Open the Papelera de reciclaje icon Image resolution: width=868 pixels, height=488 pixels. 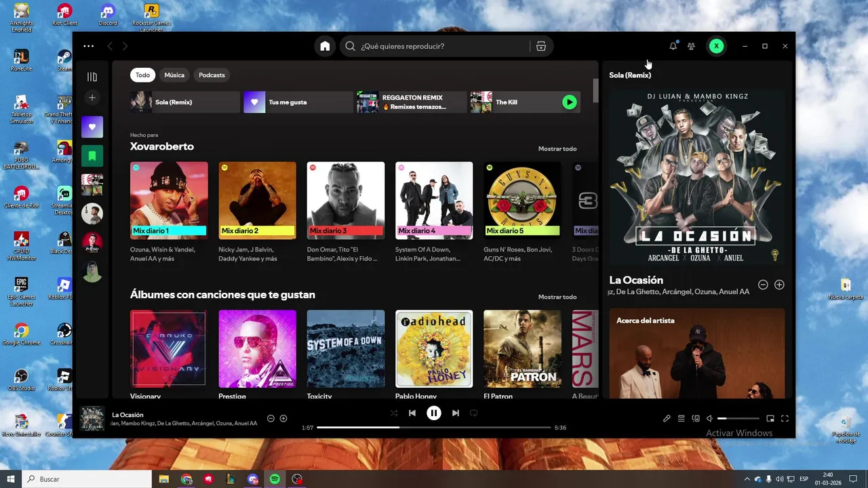846,429
